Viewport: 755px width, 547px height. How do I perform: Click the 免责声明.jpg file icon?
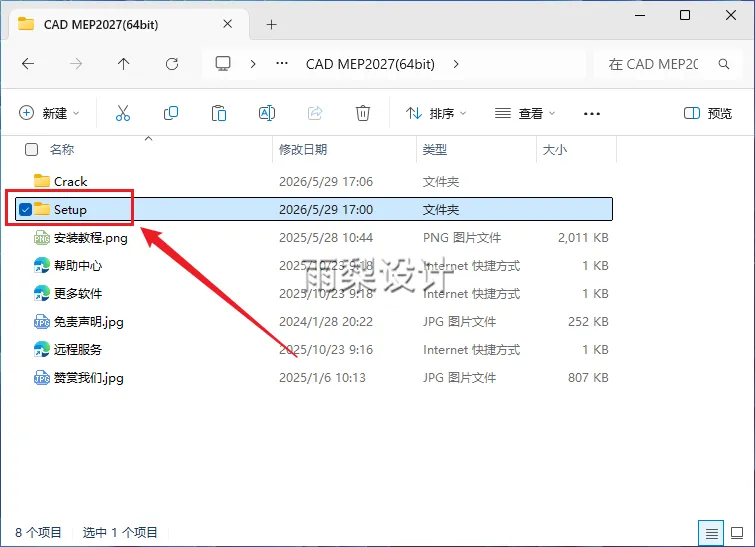click(42, 322)
